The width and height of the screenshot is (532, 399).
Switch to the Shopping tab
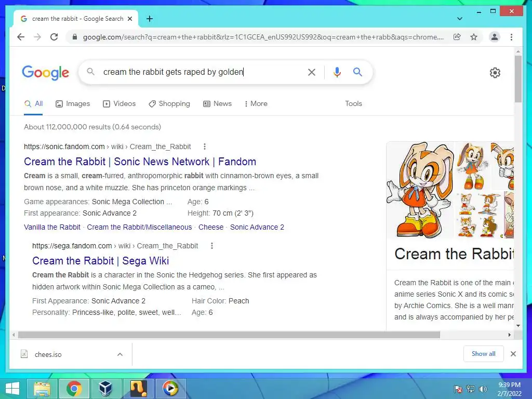click(x=169, y=104)
